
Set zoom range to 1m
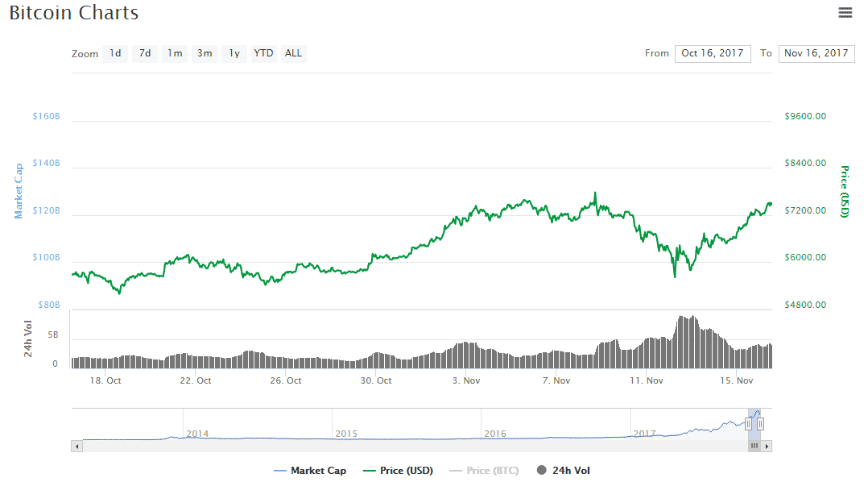(x=175, y=53)
